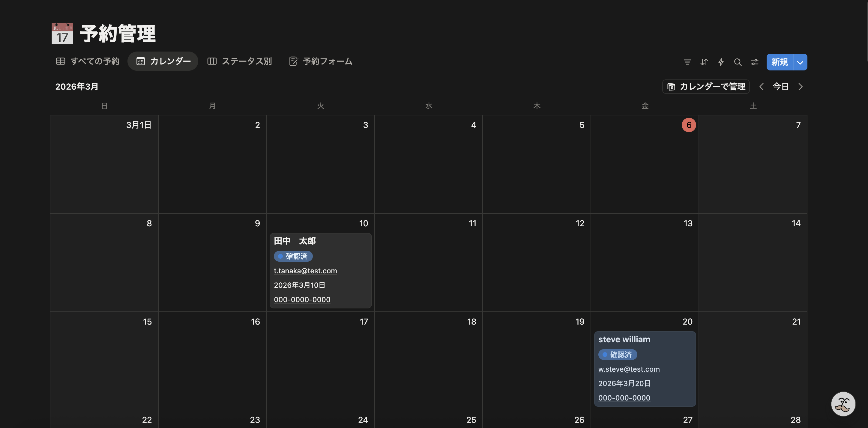Expand dropdown arrow beside 新規 button
This screenshot has width=868, height=428.
click(x=800, y=62)
